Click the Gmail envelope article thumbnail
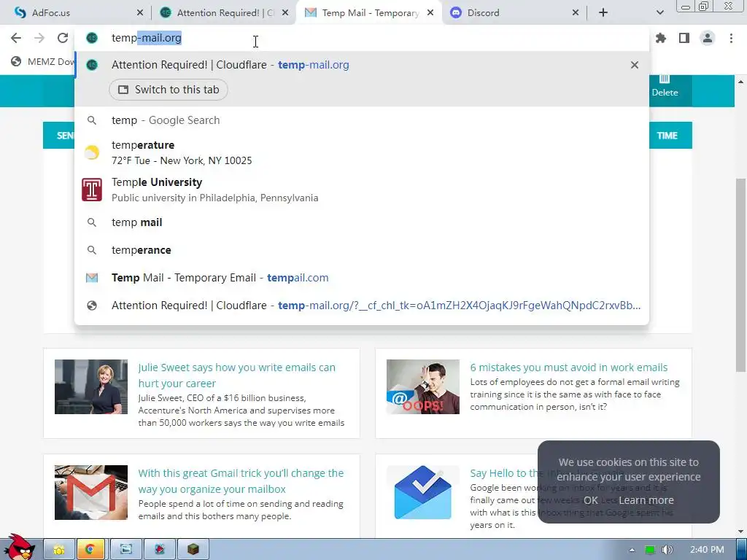 [91, 492]
